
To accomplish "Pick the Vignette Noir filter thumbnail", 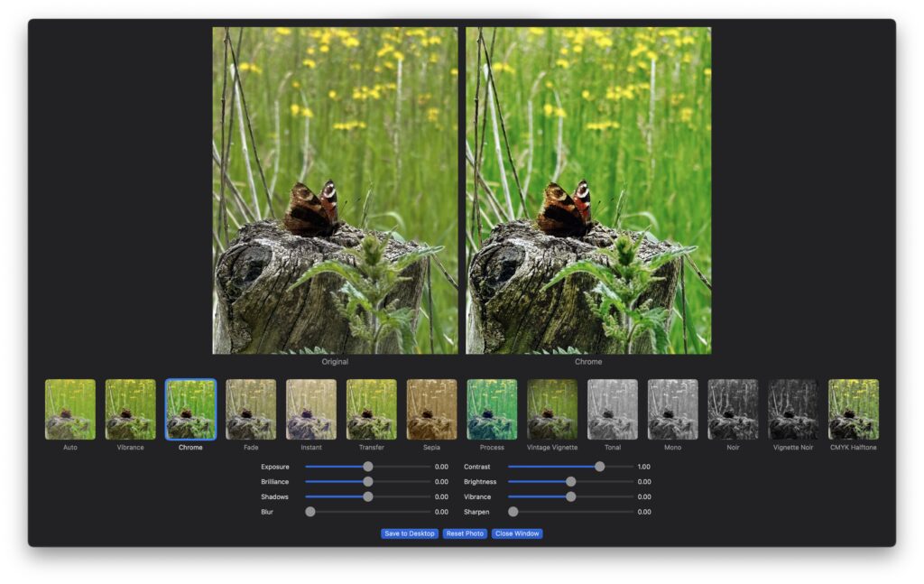I will click(793, 409).
